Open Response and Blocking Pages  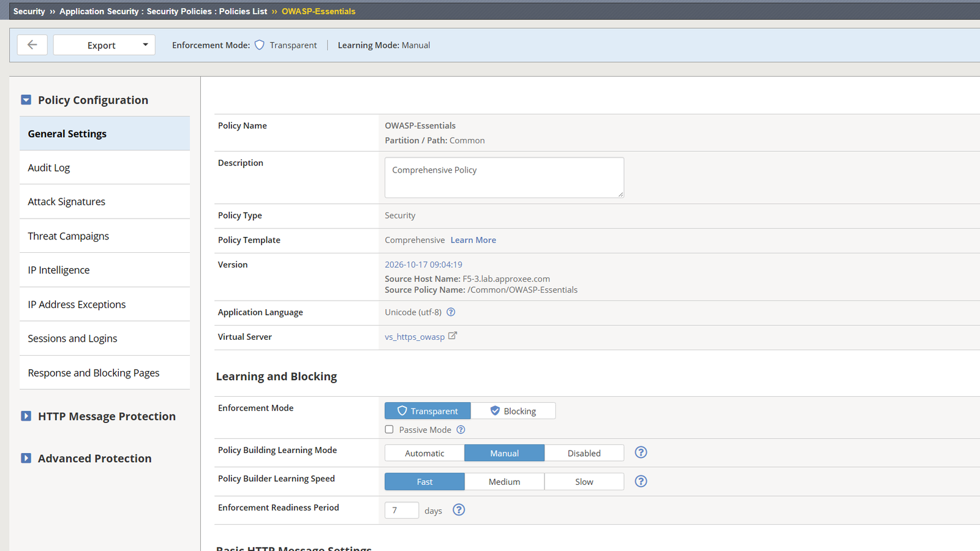tap(105, 373)
